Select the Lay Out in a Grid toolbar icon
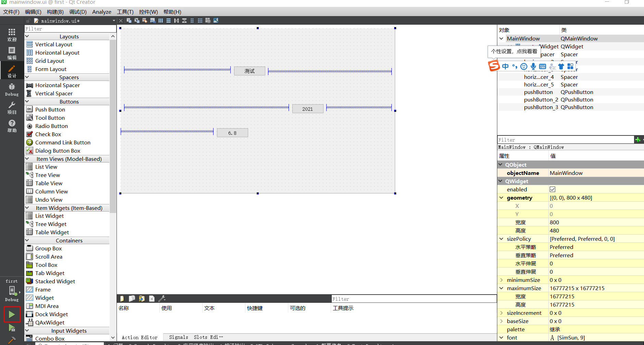Viewport: 644px width, 345px height. (x=199, y=21)
